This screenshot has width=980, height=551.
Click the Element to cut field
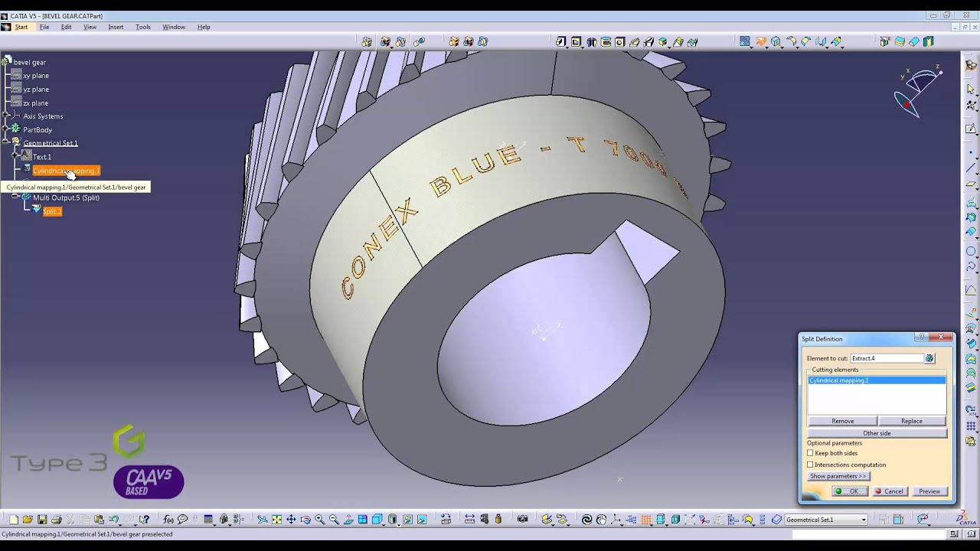tap(887, 358)
